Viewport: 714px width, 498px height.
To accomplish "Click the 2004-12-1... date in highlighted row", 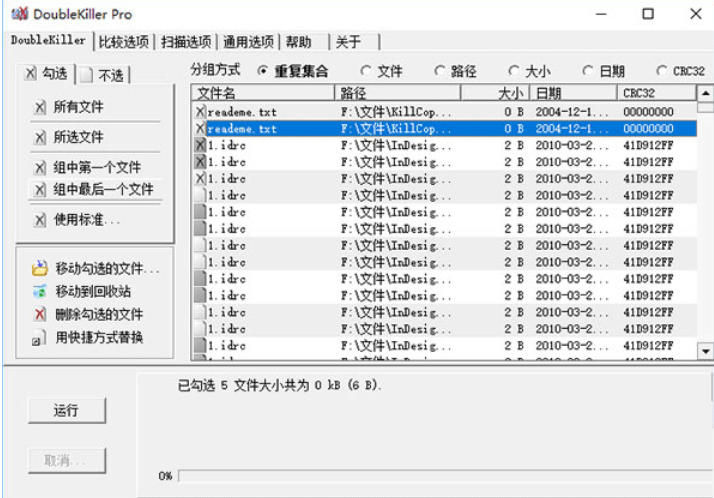I will tap(572, 129).
